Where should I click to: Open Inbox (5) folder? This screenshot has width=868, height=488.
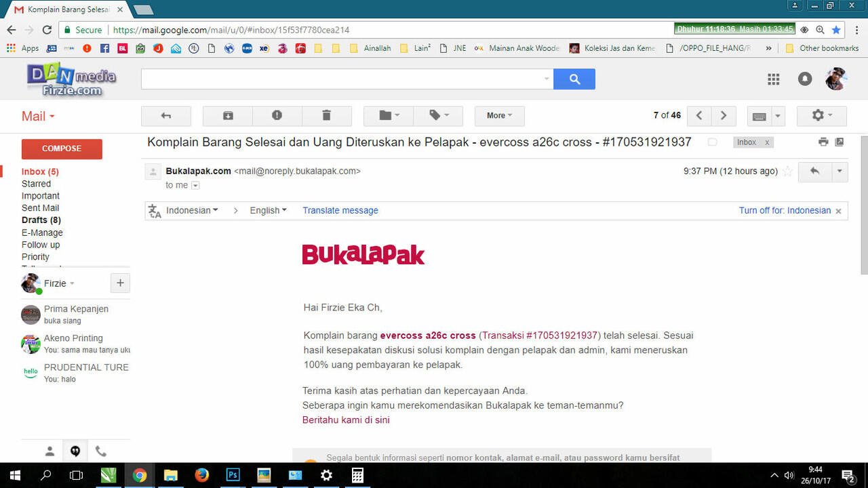[x=40, y=171]
